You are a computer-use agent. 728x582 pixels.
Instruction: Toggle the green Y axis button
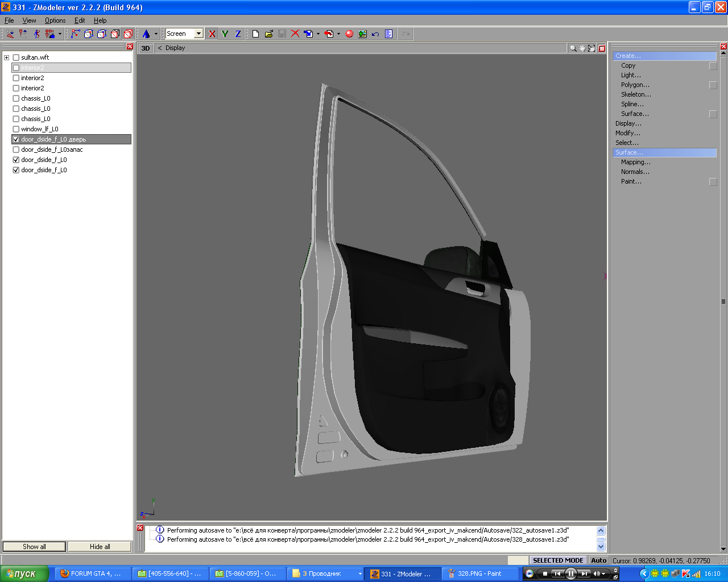coord(225,34)
